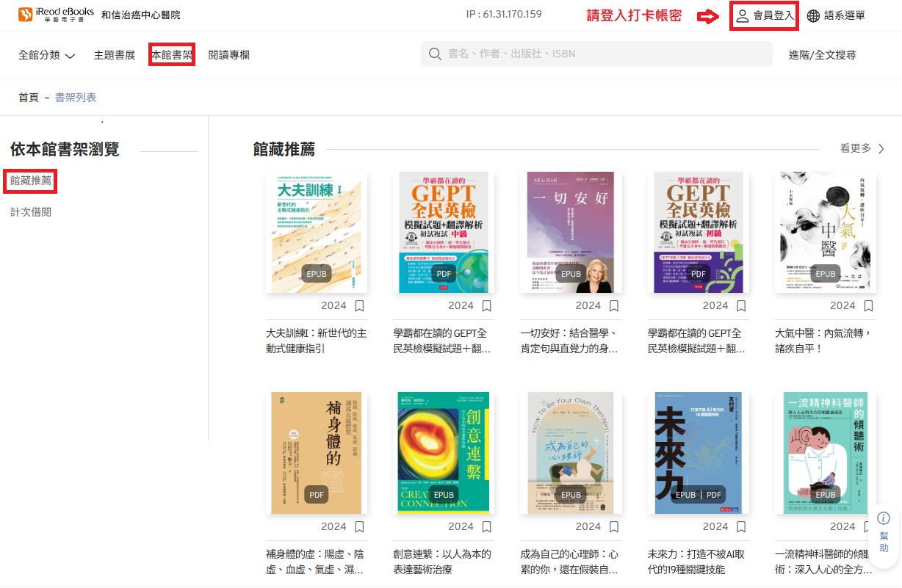The image size is (902, 588).
Task: Click the 首頁 breadcrumb link
Action: [29, 98]
